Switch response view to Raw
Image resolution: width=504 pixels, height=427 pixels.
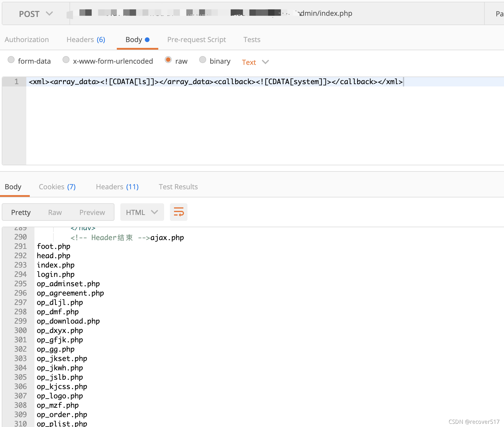click(55, 212)
